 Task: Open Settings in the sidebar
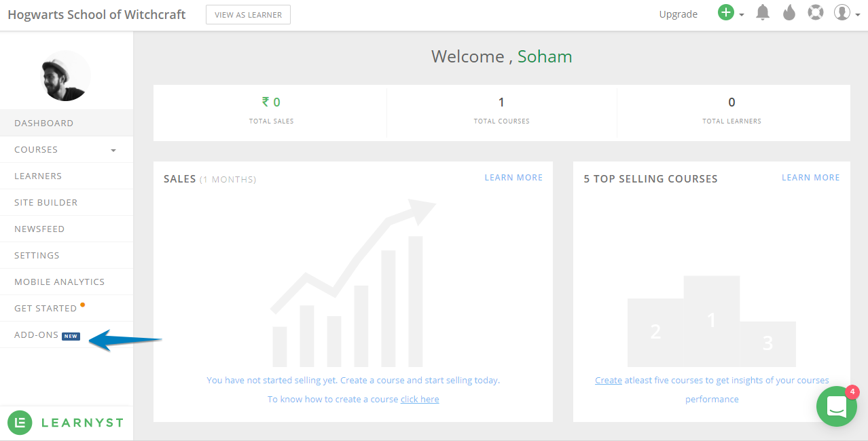pyautogui.click(x=67, y=255)
